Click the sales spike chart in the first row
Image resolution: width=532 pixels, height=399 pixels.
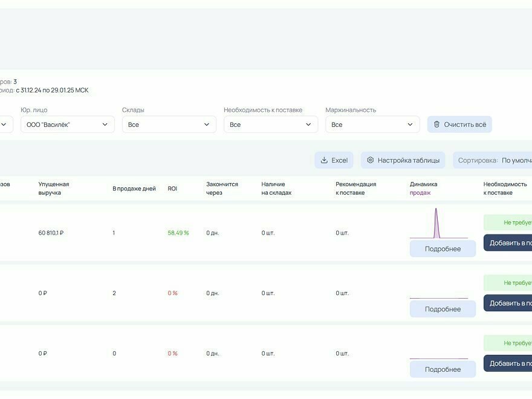point(436,224)
